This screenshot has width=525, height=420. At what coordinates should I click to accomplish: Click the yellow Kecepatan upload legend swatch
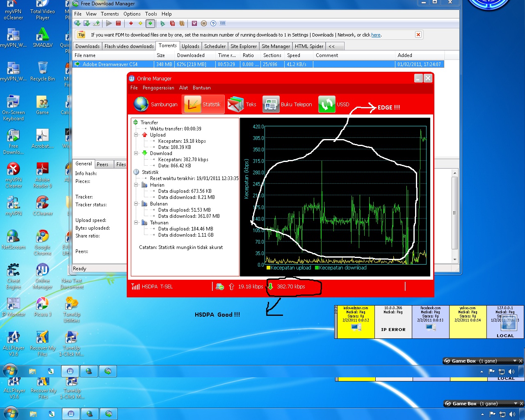(268, 268)
